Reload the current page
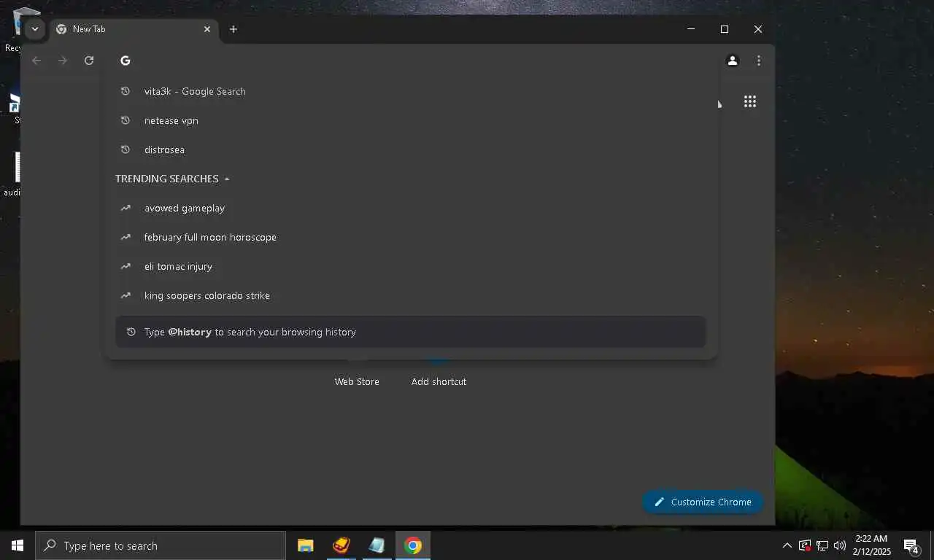 89,61
